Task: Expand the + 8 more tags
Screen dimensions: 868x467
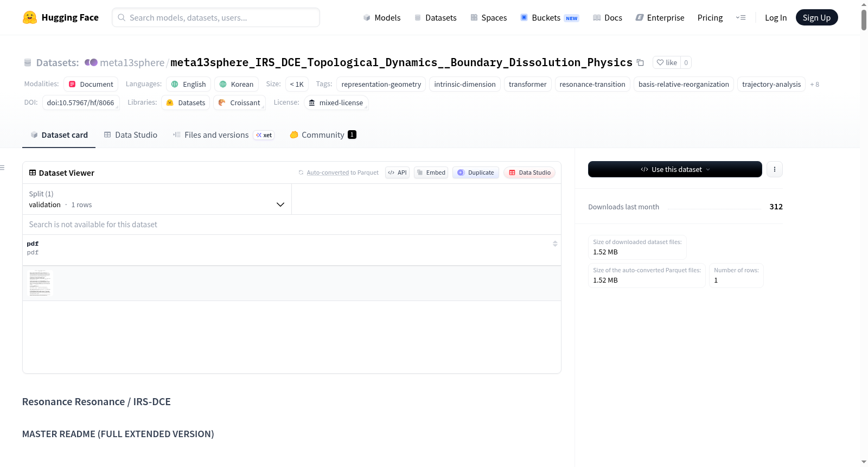Action: point(815,84)
